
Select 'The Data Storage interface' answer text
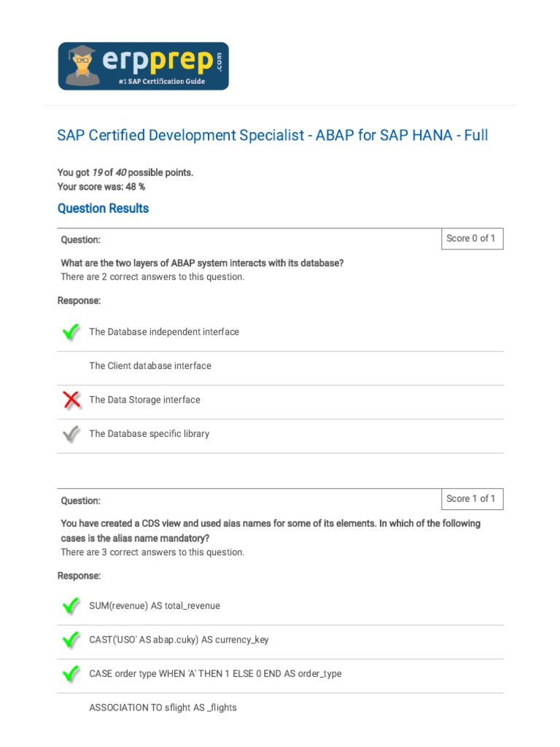[144, 400]
